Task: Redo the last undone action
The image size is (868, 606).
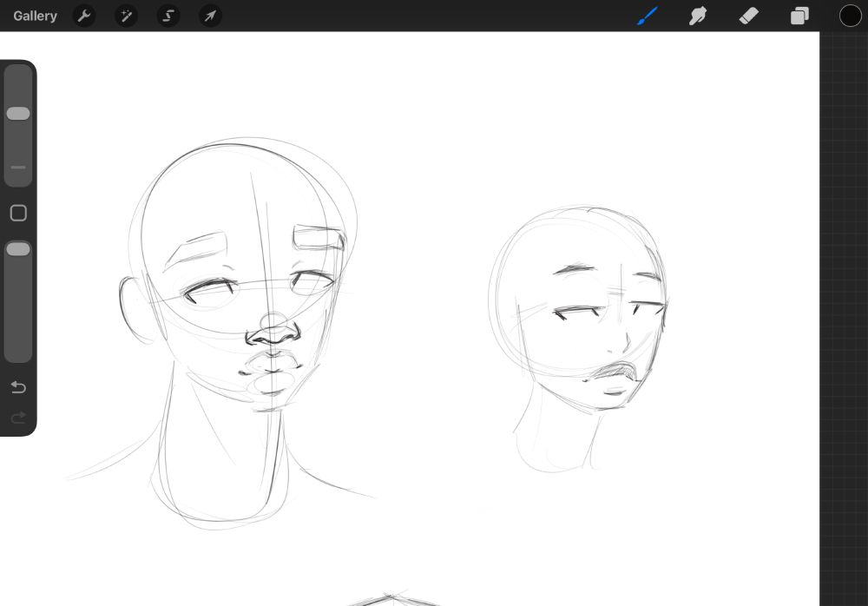Action: point(18,417)
